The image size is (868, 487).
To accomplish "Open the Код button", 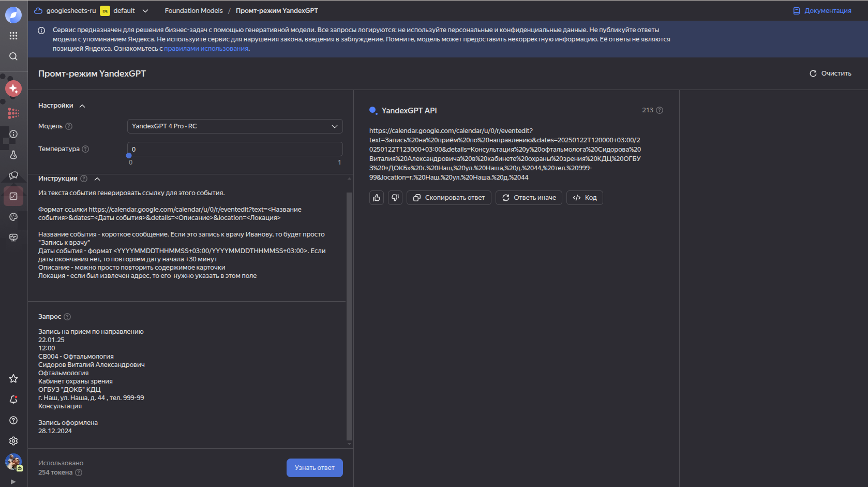I will (585, 198).
